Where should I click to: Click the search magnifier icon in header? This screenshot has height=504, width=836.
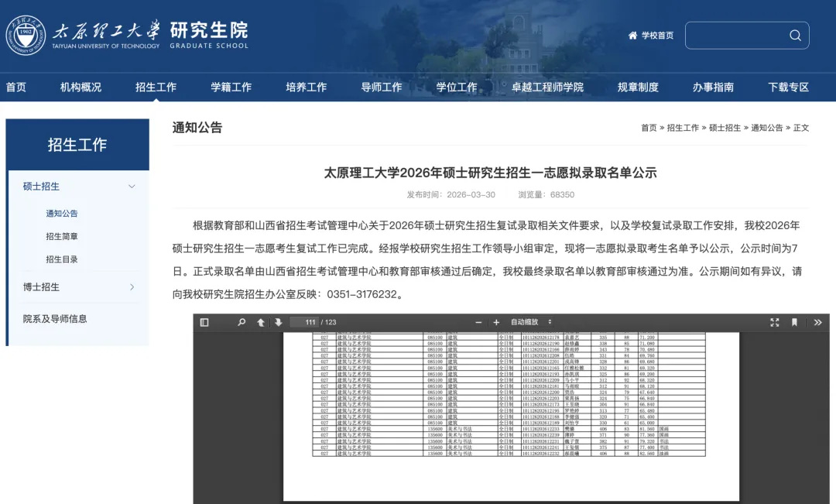coord(795,35)
